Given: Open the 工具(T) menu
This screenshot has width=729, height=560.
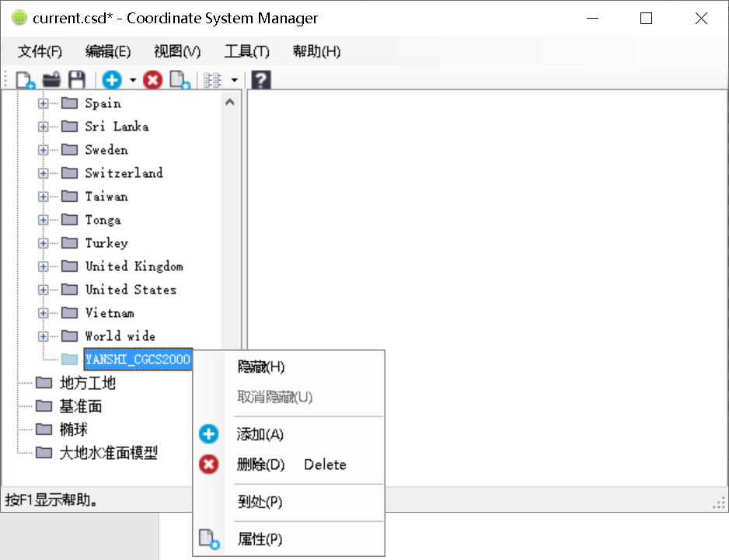Looking at the screenshot, I should pos(246,51).
